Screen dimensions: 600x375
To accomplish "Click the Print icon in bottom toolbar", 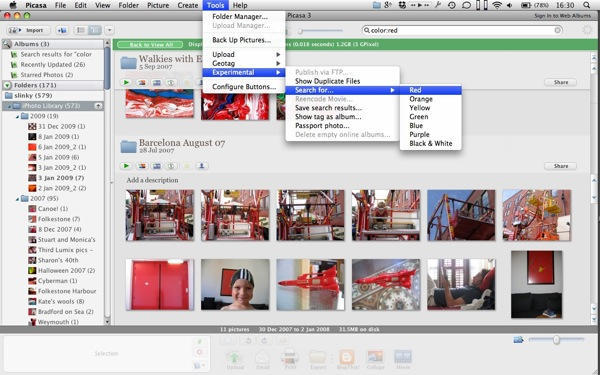I will coord(290,360).
